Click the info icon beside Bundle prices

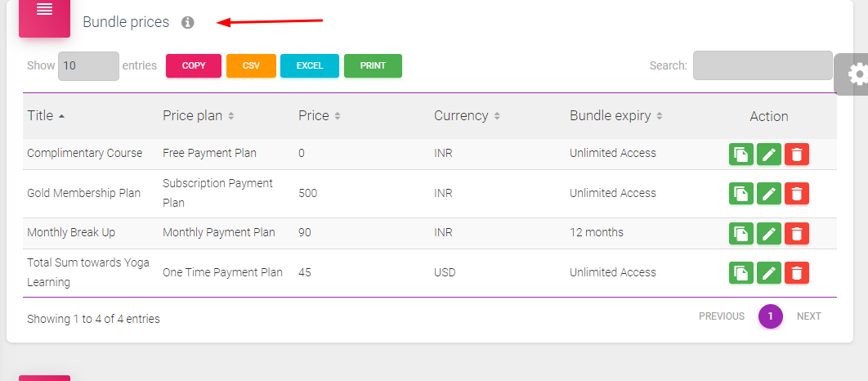pyautogui.click(x=188, y=23)
